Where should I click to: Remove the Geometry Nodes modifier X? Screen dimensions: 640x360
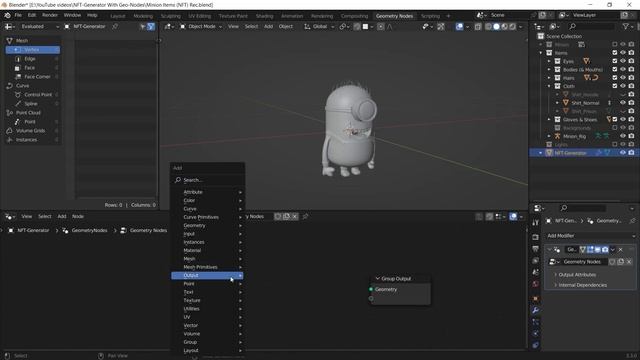tap(621, 249)
